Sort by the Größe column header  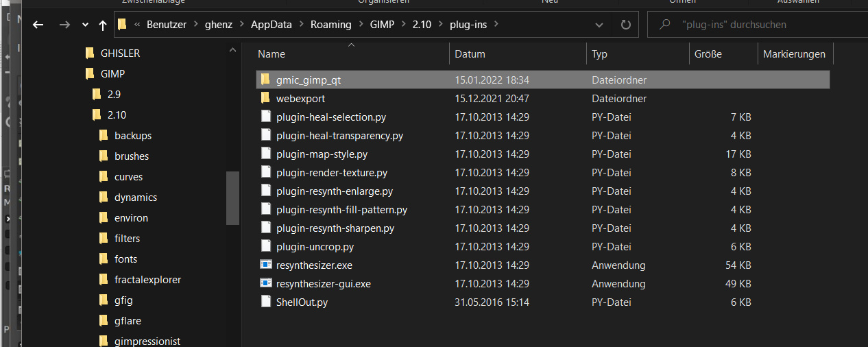pos(708,54)
